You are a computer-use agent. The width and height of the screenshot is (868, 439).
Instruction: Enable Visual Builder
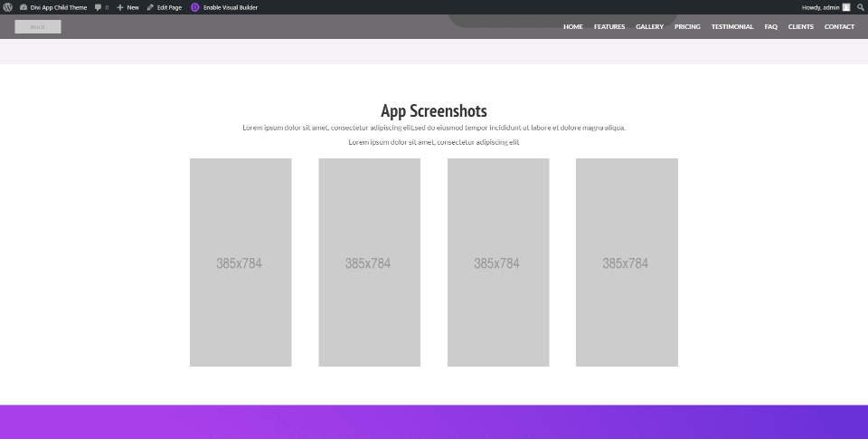[224, 7]
